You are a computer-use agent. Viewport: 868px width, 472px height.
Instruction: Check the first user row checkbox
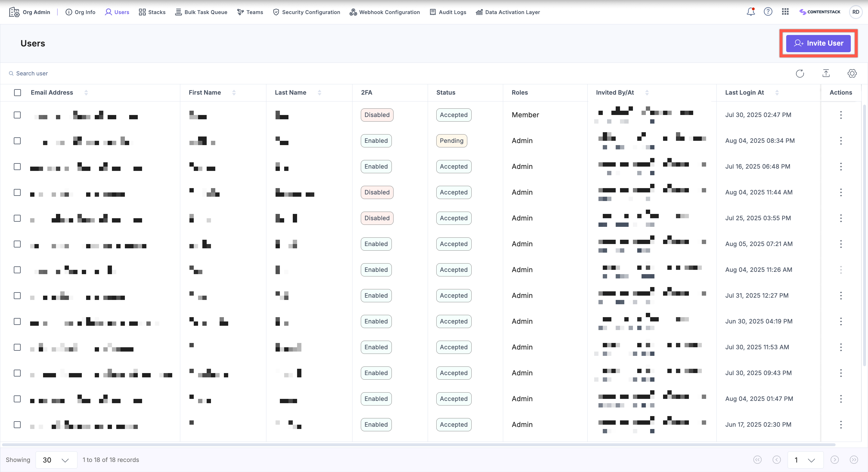[18, 115]
